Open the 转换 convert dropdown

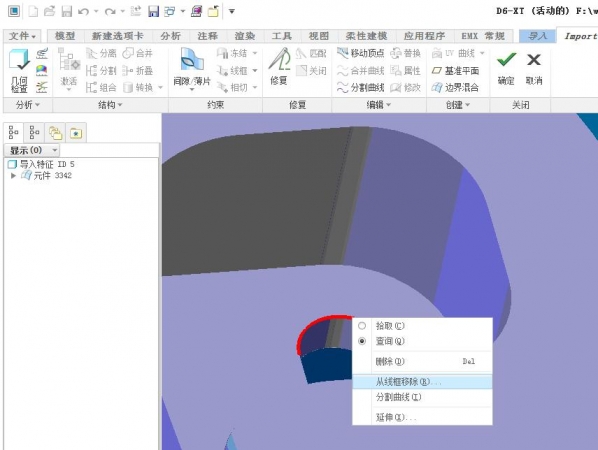click(161, 88)
